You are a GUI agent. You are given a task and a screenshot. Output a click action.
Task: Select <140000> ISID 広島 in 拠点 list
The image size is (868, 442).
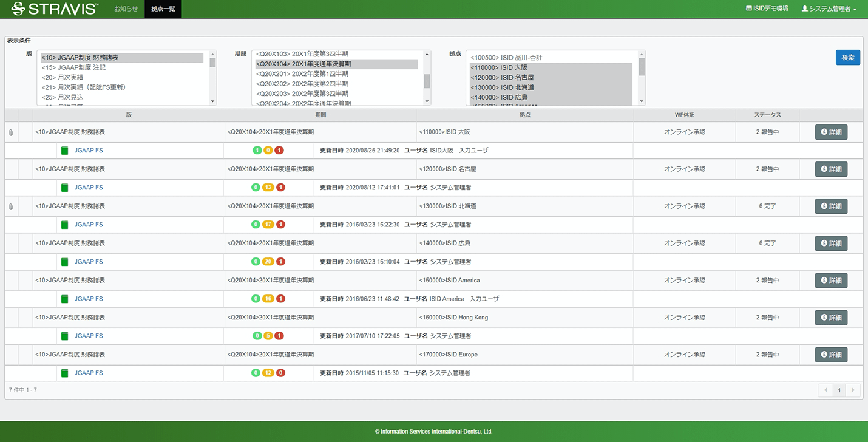[x=551, y=97]
